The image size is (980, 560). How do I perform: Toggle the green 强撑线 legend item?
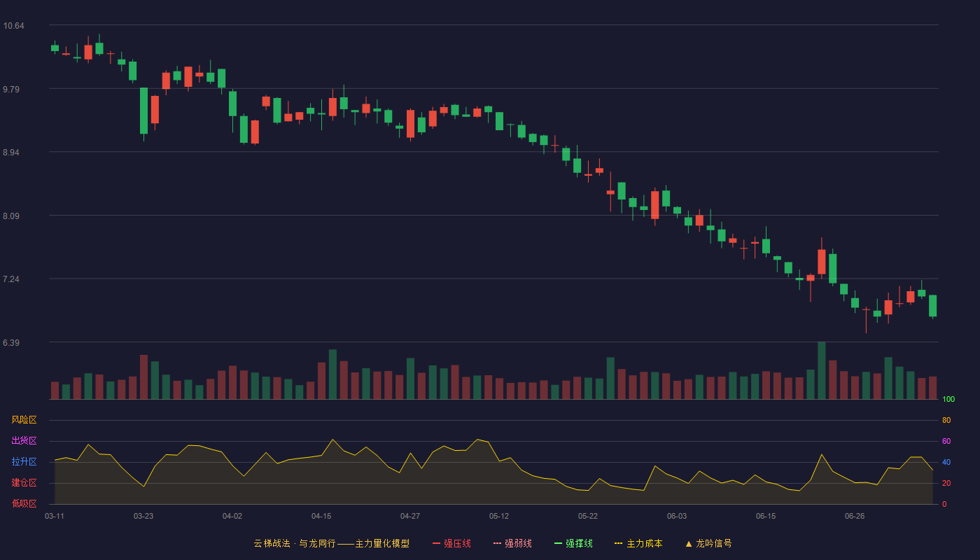point(573,543)
